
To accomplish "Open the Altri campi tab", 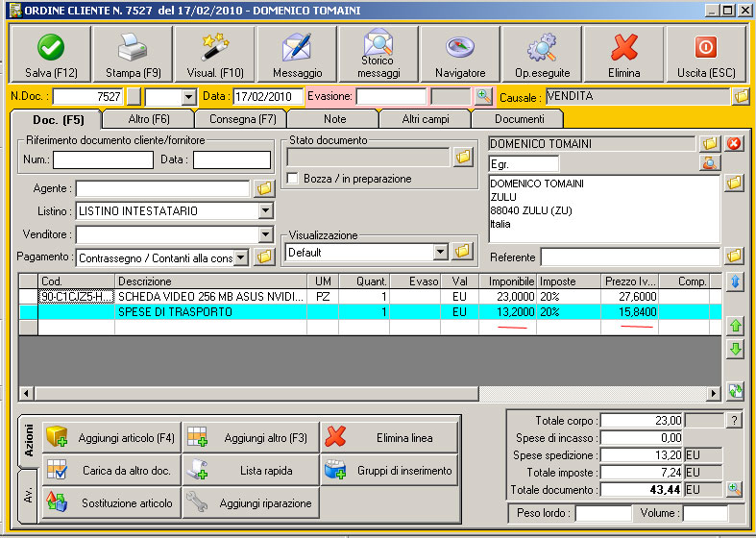I will (424, 119).
